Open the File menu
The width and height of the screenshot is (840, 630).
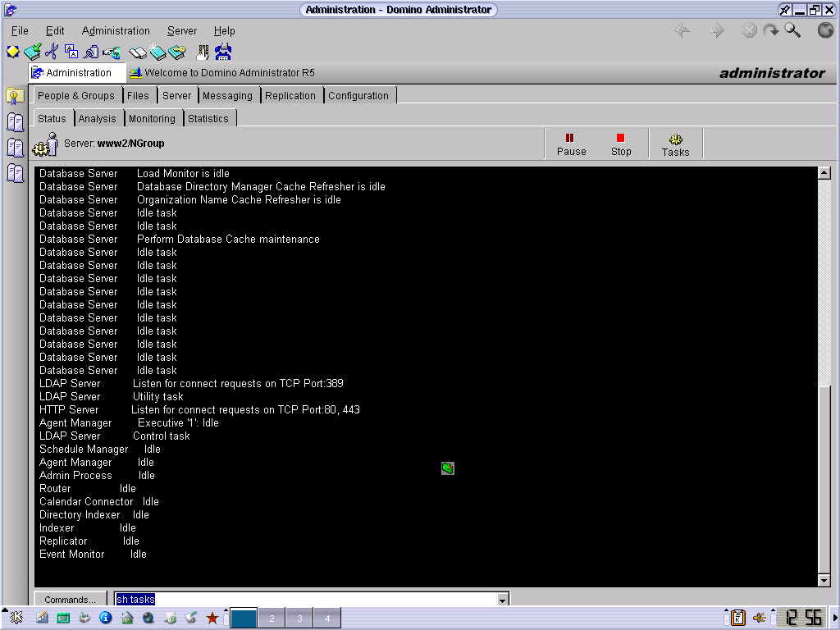point(20,31)
